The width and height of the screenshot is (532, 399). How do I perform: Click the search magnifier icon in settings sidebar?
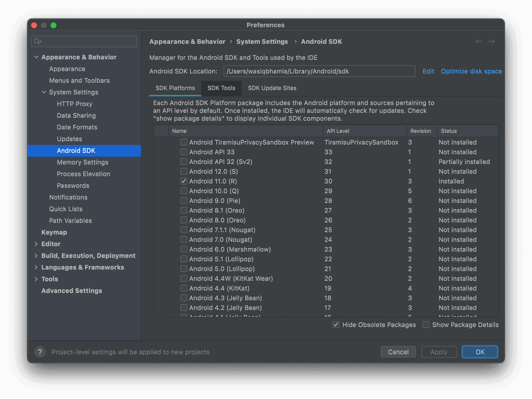click(38, 41)
